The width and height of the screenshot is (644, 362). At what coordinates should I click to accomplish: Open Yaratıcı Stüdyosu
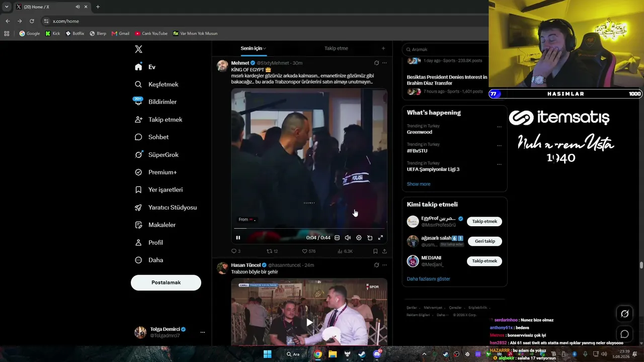tap(166, 207)
